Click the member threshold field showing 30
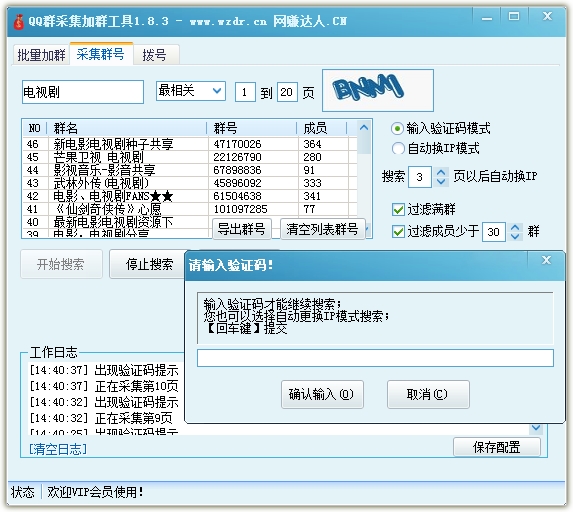Image resolution: width=573 pixels, height=512 pixels. (x=494, y=232)
